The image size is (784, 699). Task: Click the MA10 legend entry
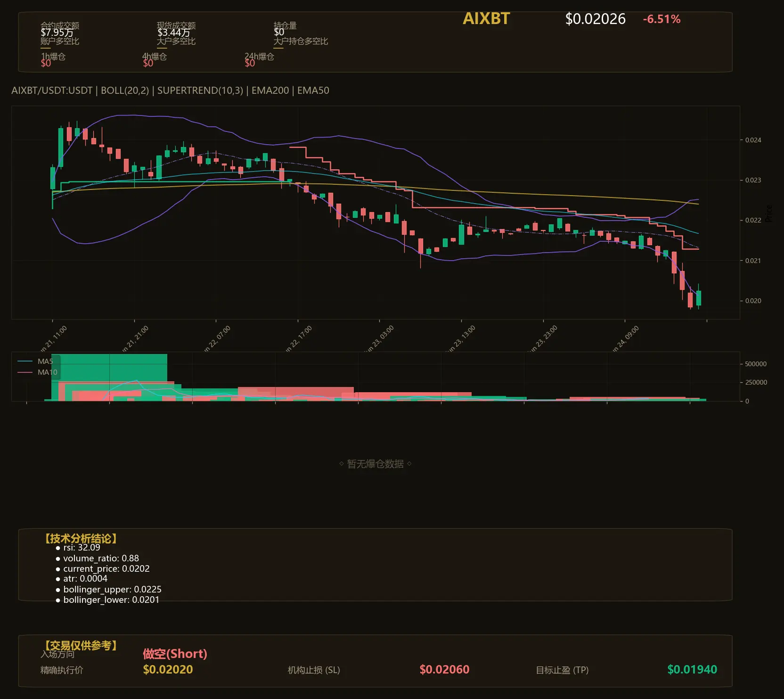38,372
